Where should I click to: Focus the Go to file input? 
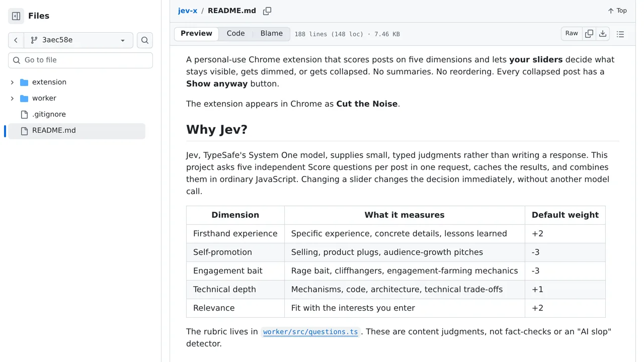(80, 60)
